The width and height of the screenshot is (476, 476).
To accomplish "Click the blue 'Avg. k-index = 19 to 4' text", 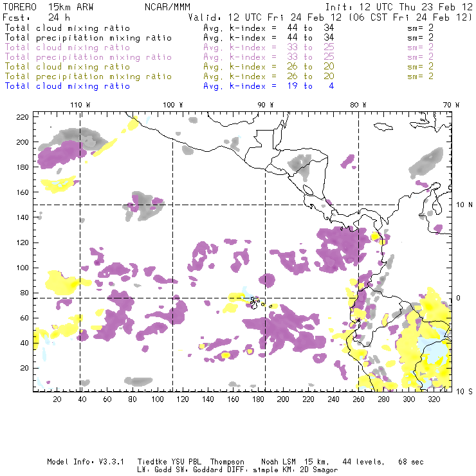I will coord(269,86).
